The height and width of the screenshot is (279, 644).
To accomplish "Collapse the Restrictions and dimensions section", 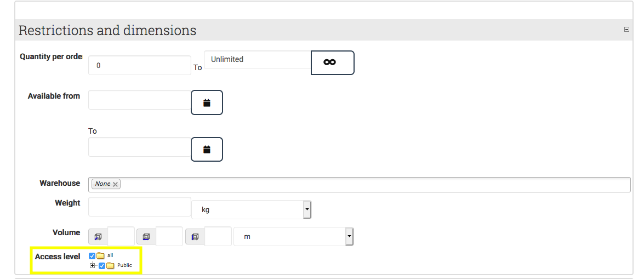I will pyautogui.click(x=626, y=30).
